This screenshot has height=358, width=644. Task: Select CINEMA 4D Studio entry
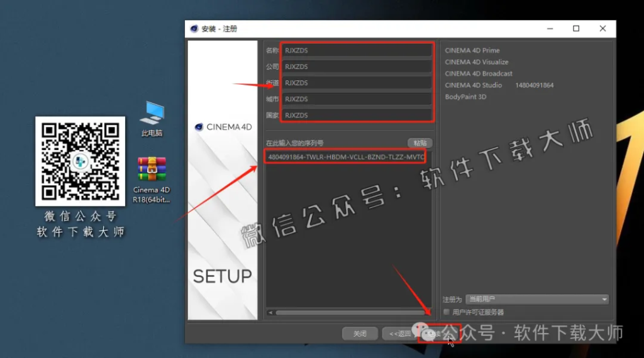coord(473,85)
